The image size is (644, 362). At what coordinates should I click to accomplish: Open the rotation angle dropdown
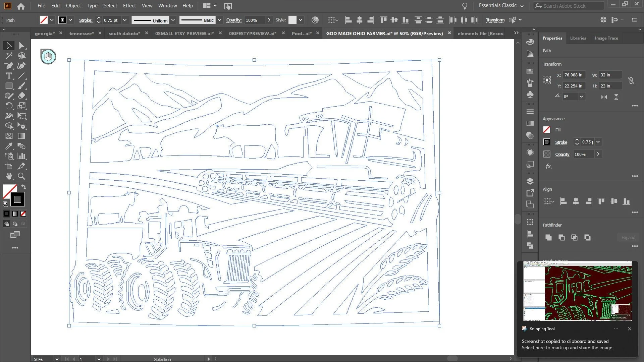coord(581,97)
